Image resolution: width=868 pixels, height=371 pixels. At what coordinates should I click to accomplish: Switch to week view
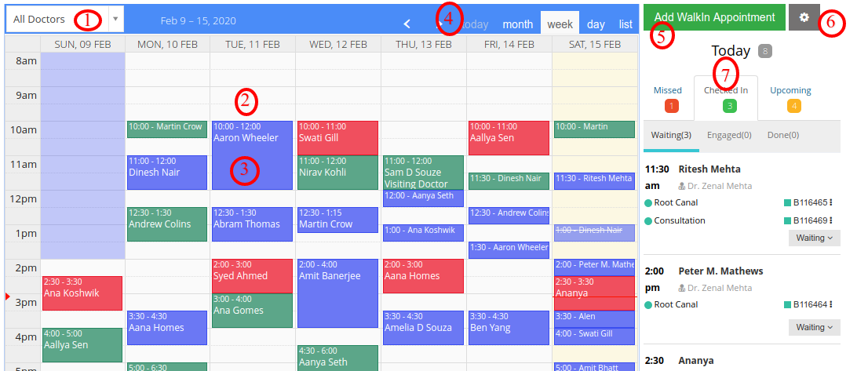point(560,24)
